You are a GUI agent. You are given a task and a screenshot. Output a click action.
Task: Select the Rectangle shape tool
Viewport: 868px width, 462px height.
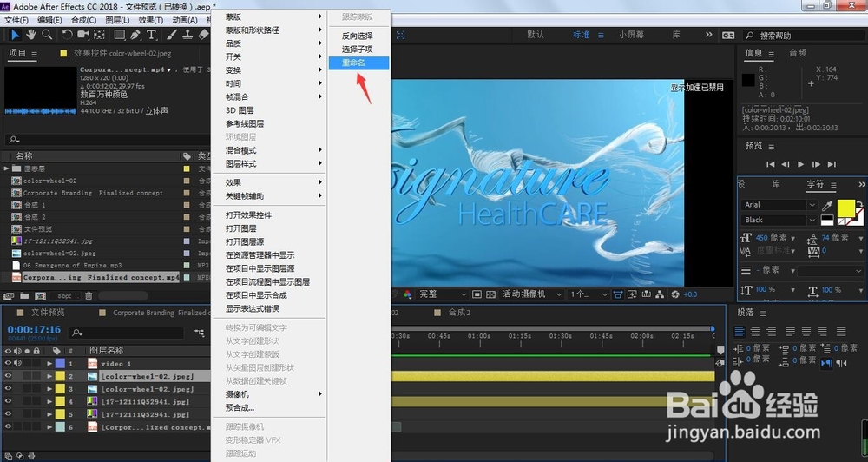tap(119, 35)
